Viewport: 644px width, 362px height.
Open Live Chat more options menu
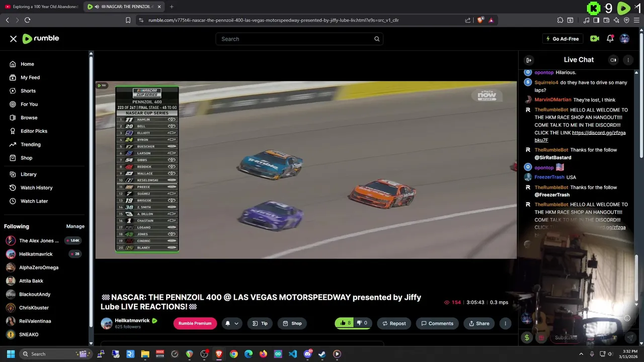click(628, 60)
